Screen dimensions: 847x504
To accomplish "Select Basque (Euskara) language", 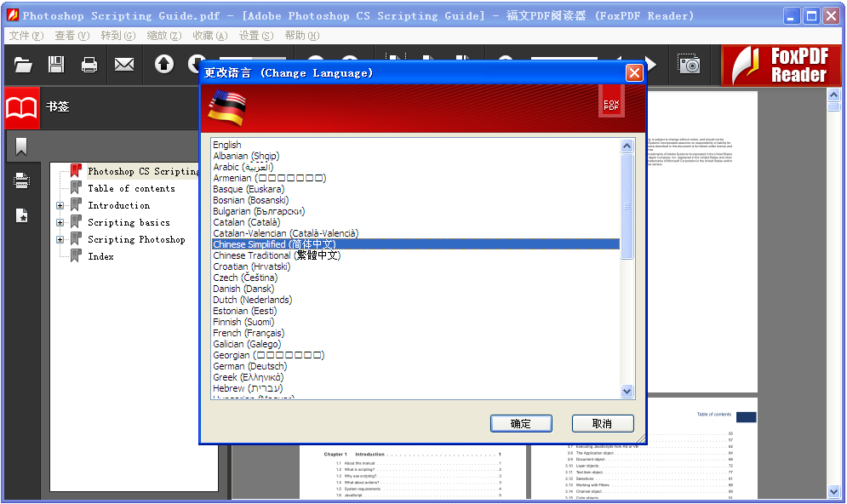I will 415,189.
